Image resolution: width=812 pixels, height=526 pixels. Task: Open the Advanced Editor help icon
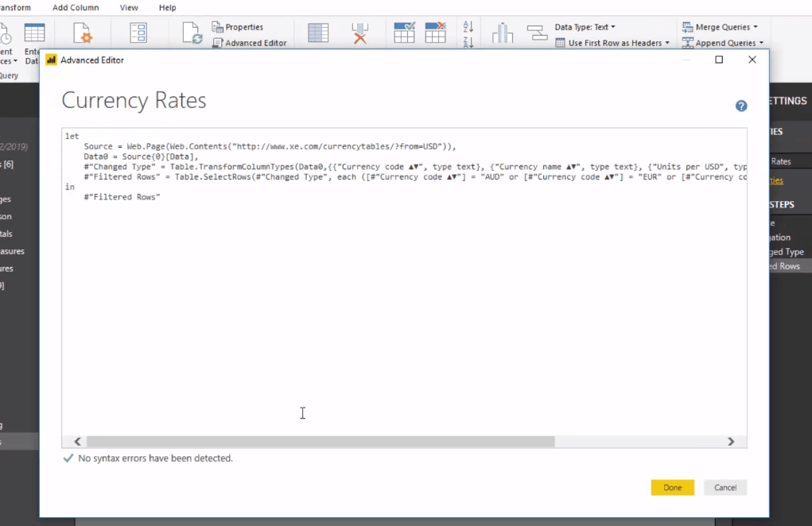pos(741,106)
